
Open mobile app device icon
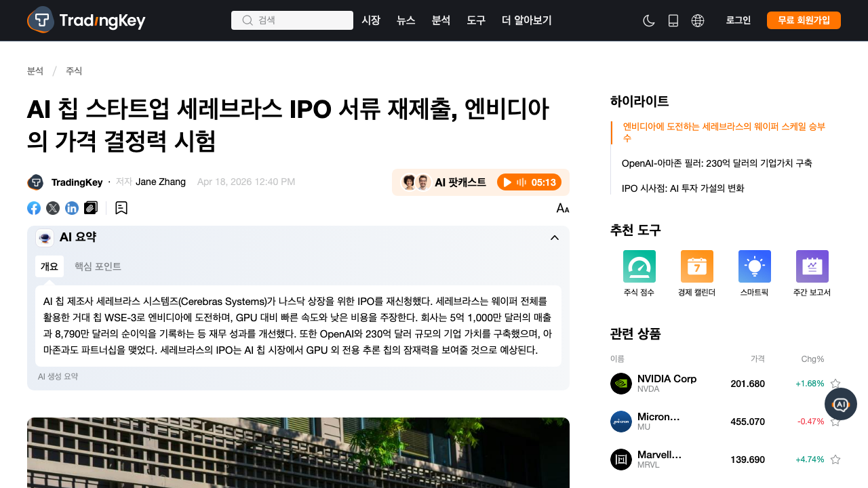(x=673, y=20)
